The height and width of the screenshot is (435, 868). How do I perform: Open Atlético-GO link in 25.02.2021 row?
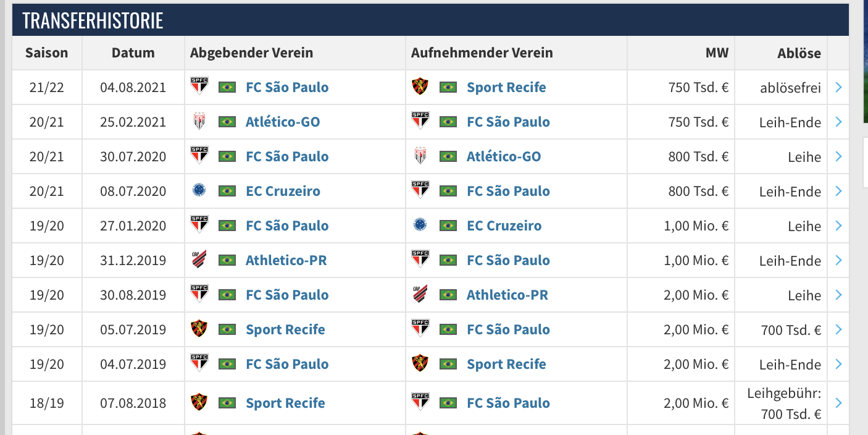[x=283, y=122]
